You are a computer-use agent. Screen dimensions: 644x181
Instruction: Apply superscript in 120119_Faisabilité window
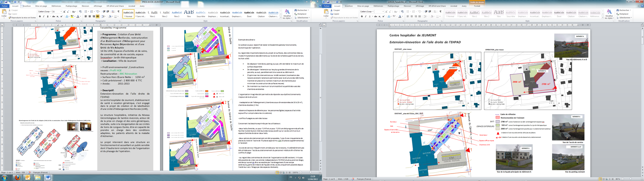(x=383, y=16)
